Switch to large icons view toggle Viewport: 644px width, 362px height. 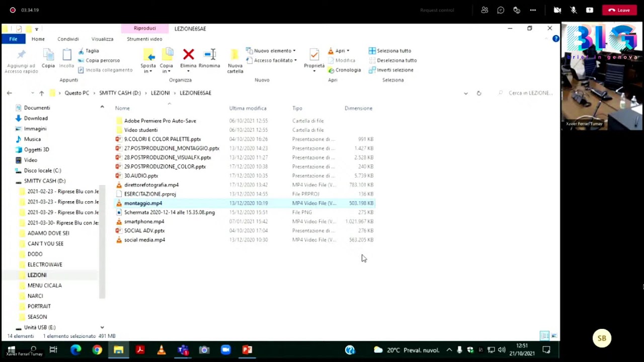pos(554,336)
